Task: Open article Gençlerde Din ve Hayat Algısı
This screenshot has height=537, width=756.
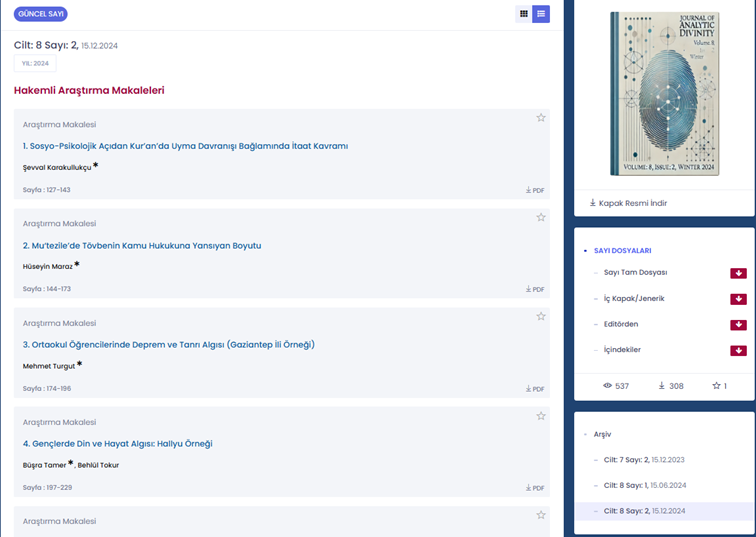Action: coord(118,443)
